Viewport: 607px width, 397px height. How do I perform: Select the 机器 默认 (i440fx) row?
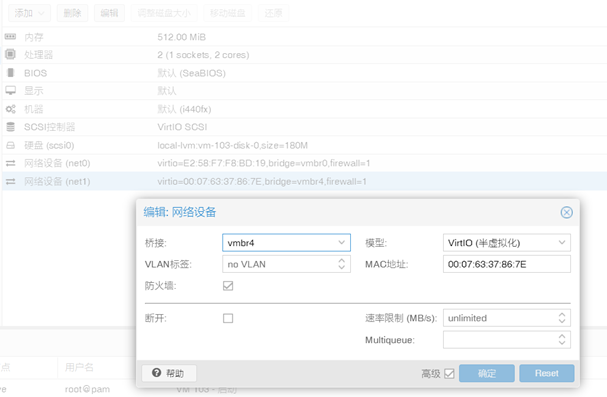[x=304, y=109]
